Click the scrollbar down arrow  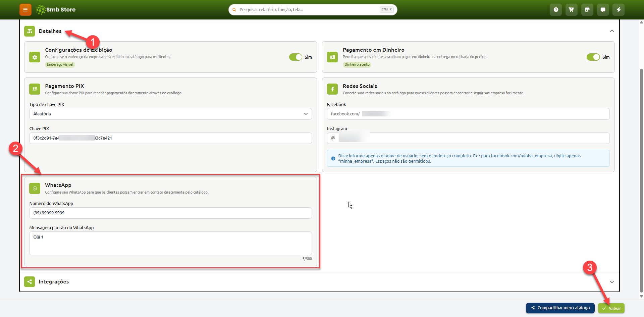click(641, 296)
